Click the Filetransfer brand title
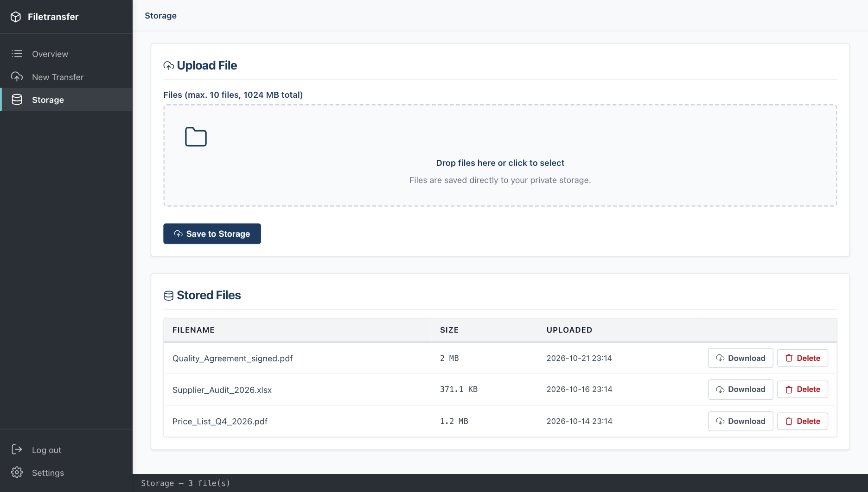868x492 pixels. point(53,17)
